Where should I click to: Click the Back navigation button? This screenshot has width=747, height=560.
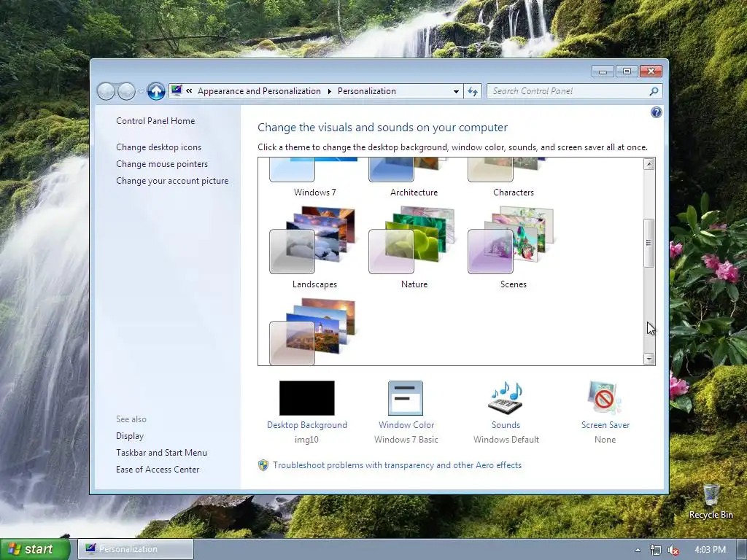click(106, 91)
